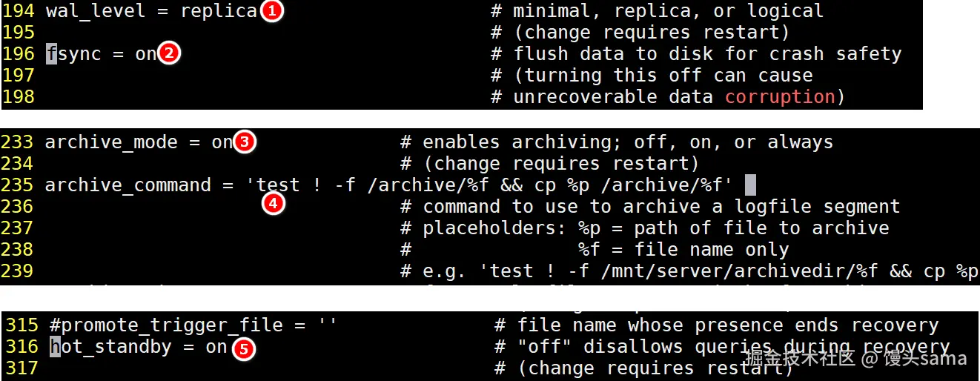Select line number 194

[18, 11]
